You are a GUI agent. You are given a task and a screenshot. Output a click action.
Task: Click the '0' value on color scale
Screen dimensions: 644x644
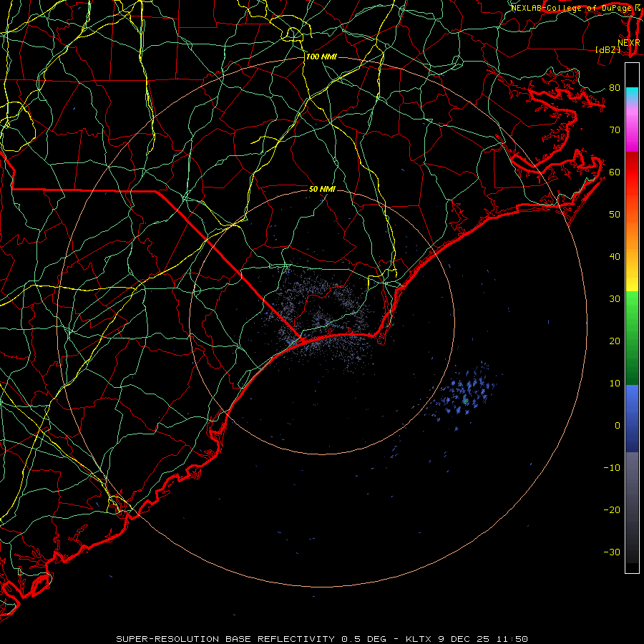(x=618, y=426)
